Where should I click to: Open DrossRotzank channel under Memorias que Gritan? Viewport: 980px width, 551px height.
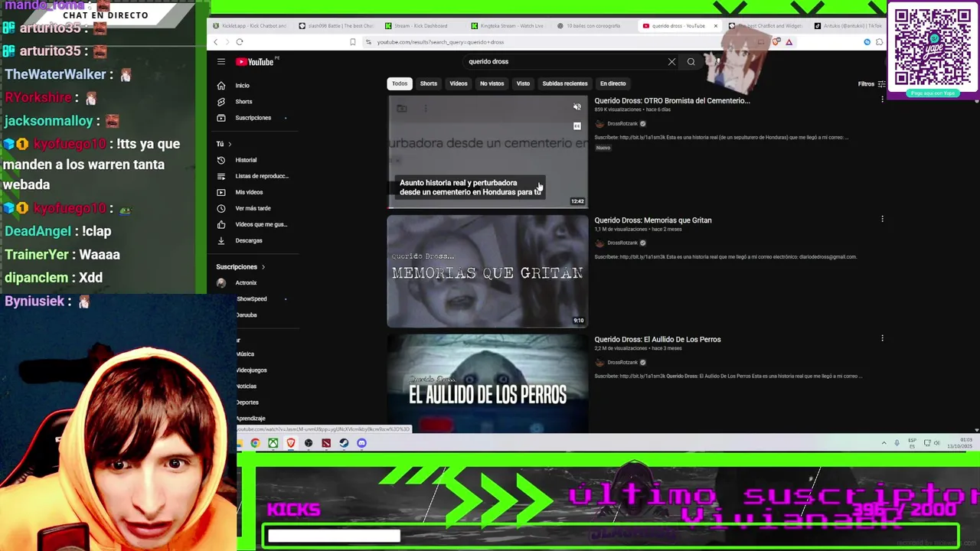click(x=622, y=243)
